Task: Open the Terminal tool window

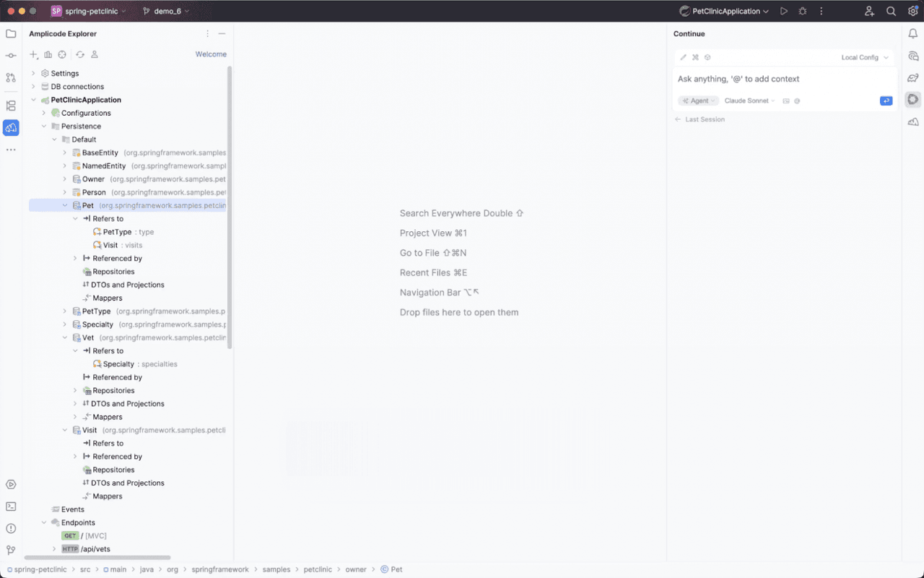Action: [11, 506]
